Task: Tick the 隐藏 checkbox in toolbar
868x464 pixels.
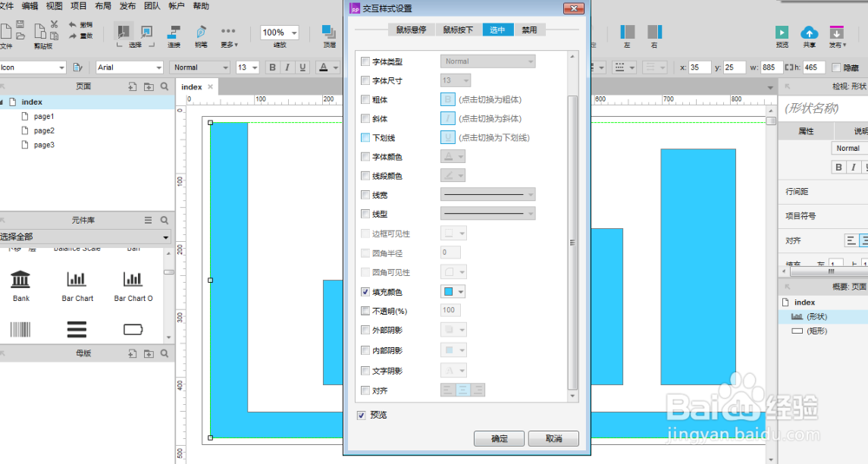Action: (836, 68)
